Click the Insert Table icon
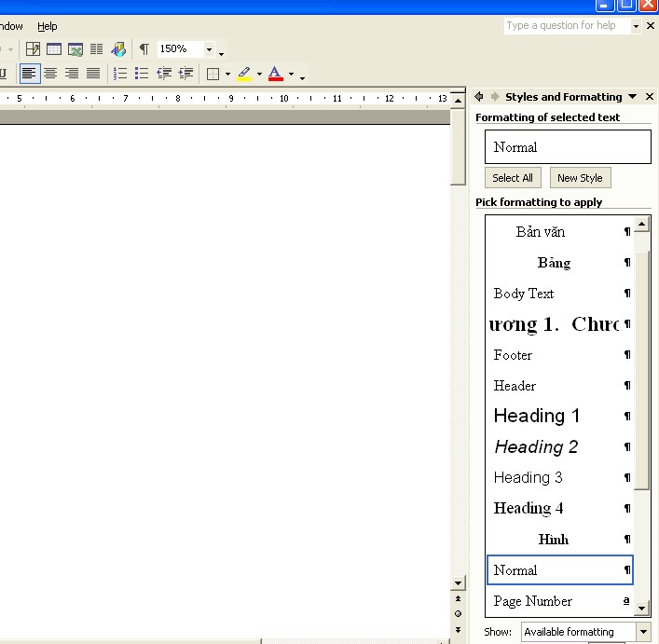 tap(54, 49)
